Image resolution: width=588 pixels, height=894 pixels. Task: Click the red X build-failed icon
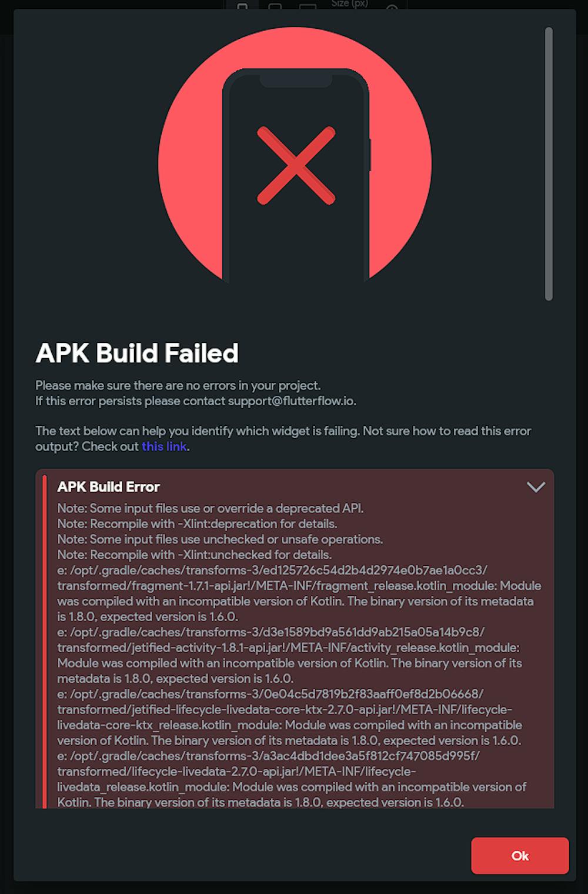point(296,165)
